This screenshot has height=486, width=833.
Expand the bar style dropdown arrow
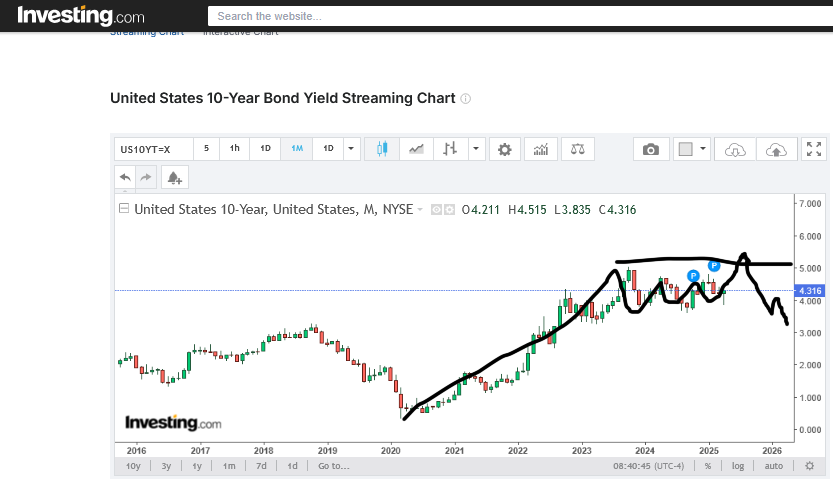(476, 149)
